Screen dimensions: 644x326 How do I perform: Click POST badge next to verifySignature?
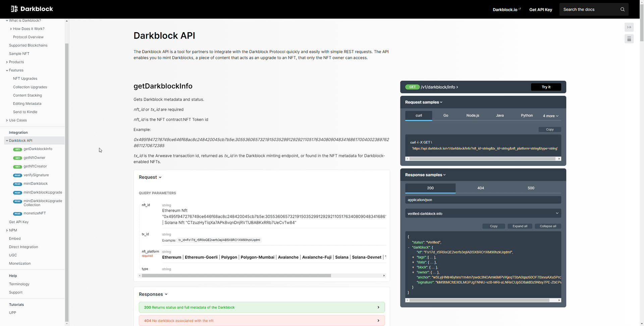click(17, 175)
